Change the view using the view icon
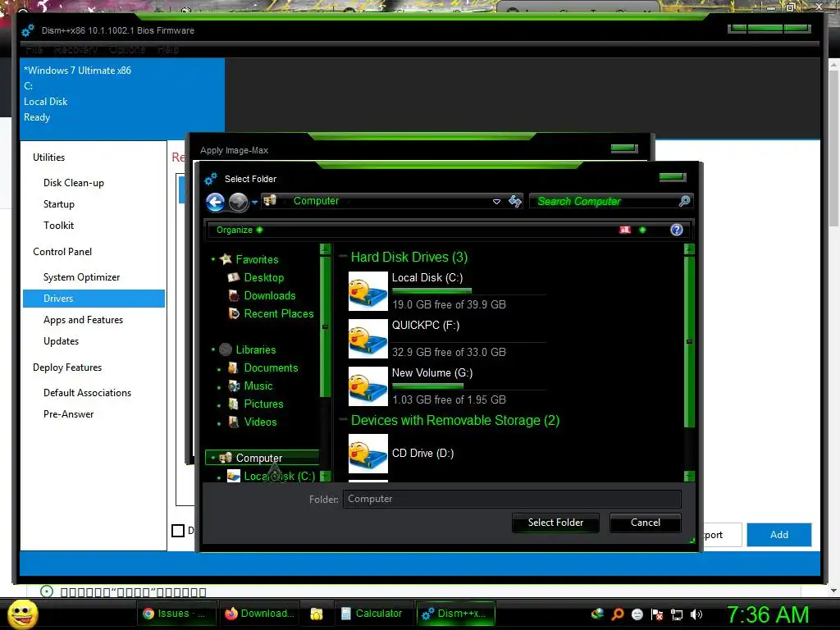 pyautogui.click(x=624, y=230)
